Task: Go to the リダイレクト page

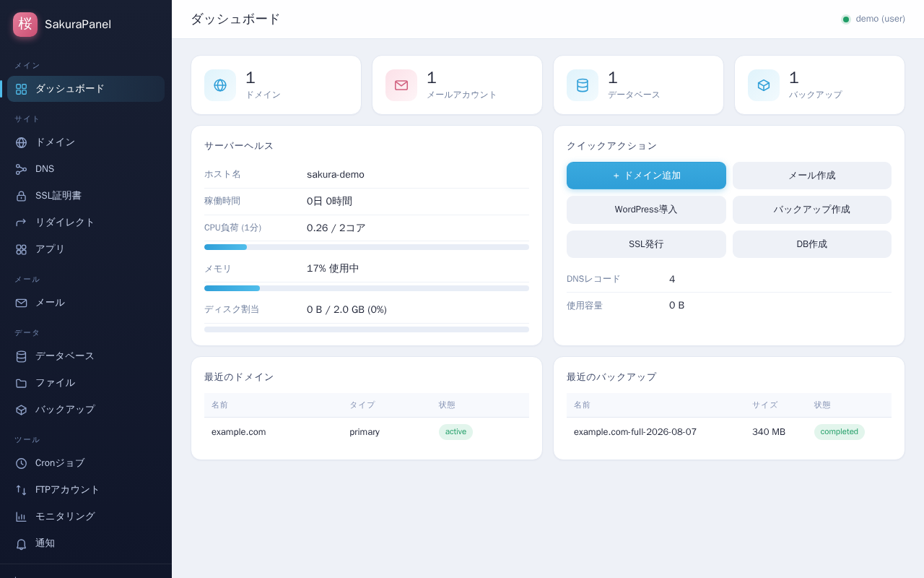Action: 86,223
